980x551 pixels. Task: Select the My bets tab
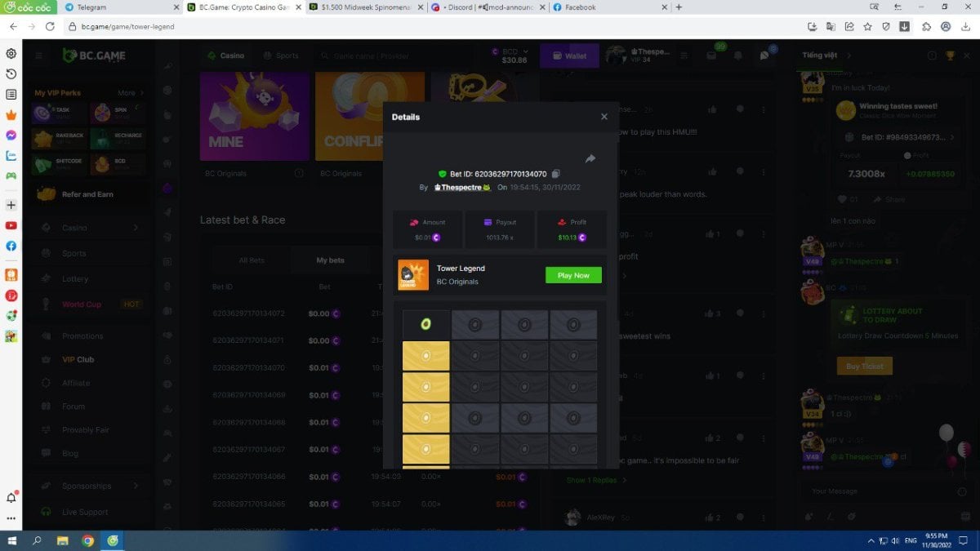[x=331, y=260]
